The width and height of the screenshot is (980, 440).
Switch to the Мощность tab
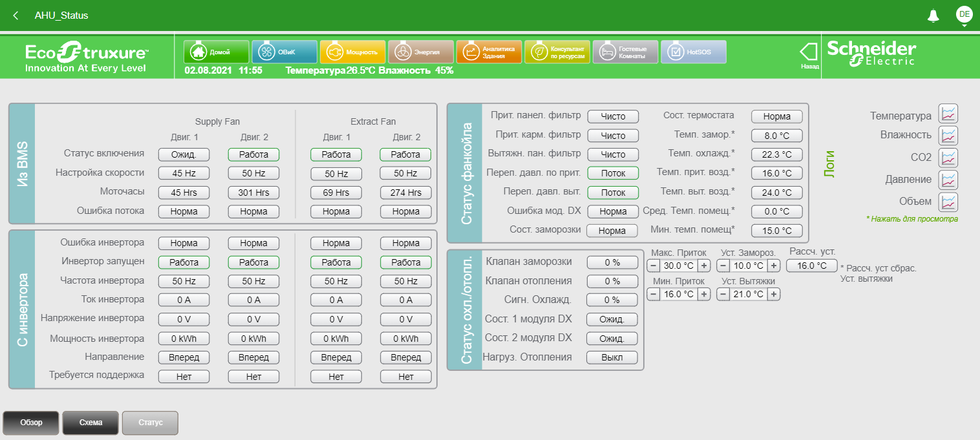(353, 52)
